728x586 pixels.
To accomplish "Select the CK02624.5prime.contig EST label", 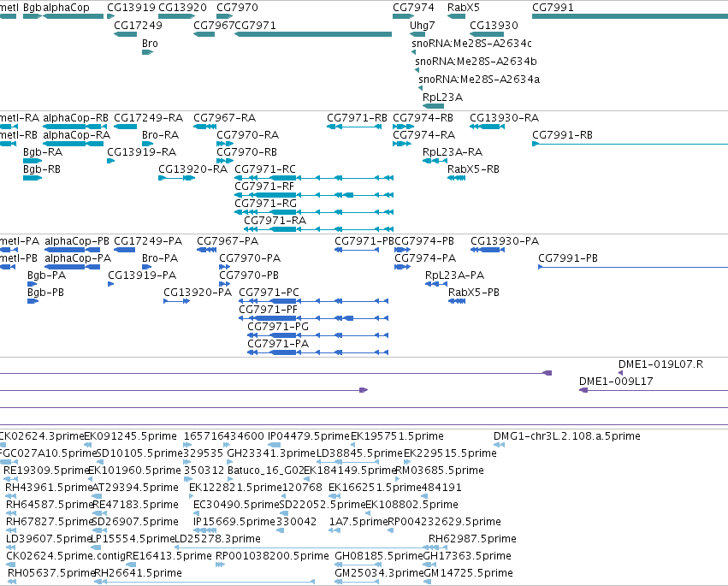I will [66, 556].
